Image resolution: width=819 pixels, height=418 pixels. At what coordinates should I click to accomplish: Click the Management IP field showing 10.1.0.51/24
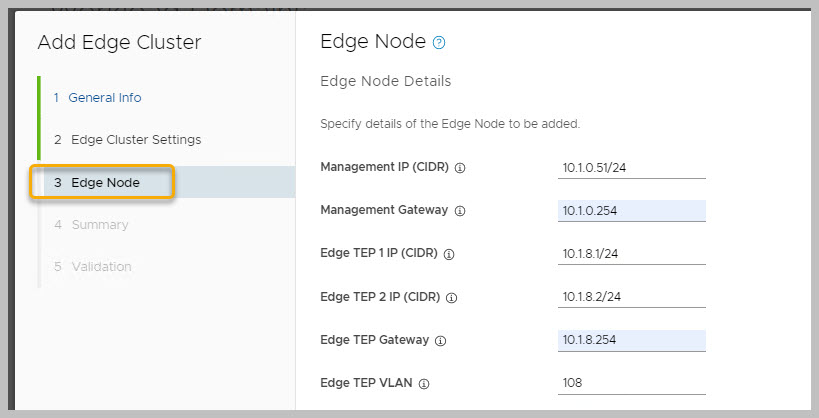pyautogui.click(x=632, y=167)
